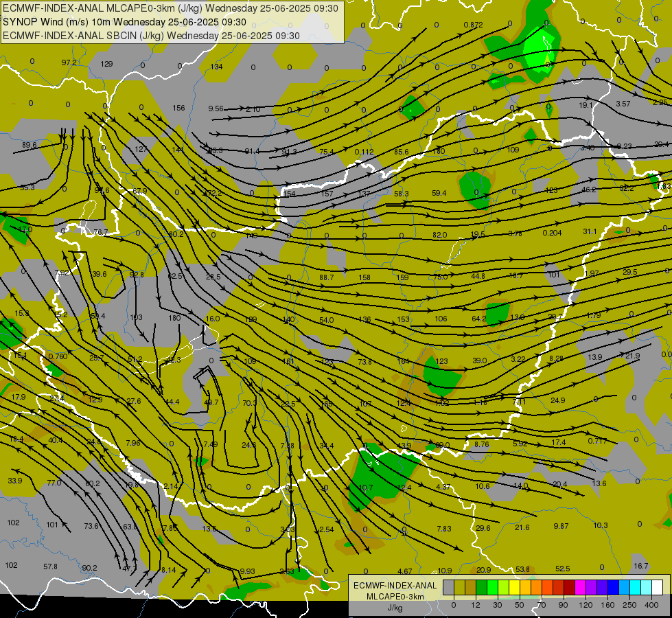Screen dimensions: 672x618
Task: Select the map value 16.7
Action: [x=640, y=566]
